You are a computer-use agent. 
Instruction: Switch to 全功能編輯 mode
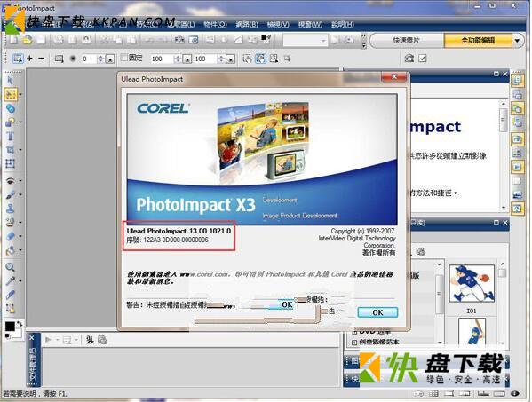click(x=478, y=40)
